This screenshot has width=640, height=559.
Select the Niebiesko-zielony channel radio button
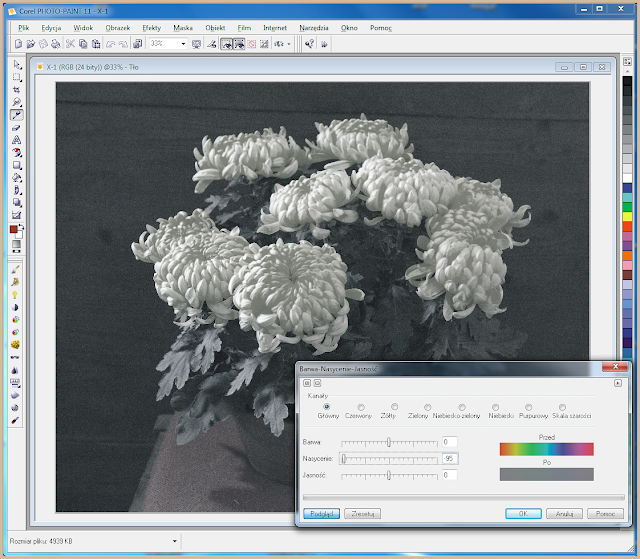click(x=462, y=407)
